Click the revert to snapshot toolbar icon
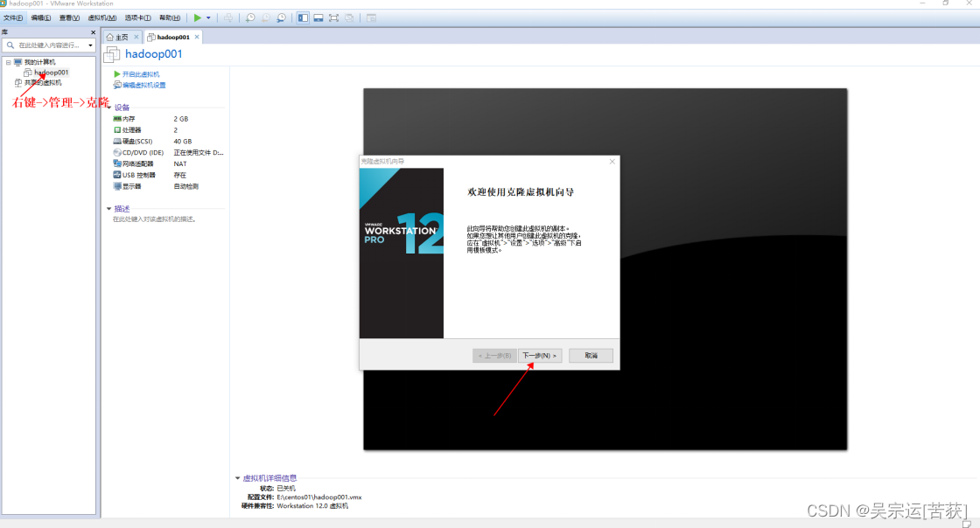 click(x=266, y=18)
